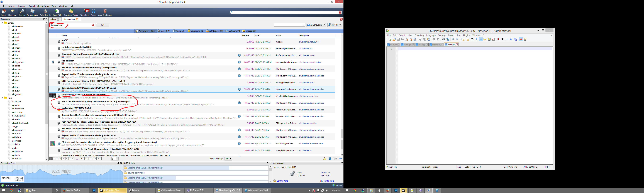
Task: Open Find with the binoculars icon in Notepad++
Action: (x=443, y=39)
